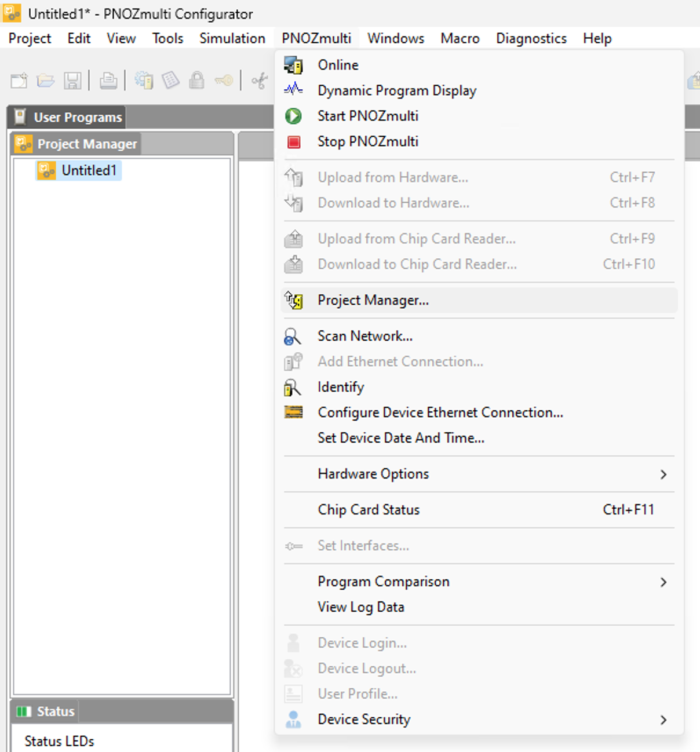Image resolution: width=700 pixels, height=752 pixels.
Task: Click the Configure Device Ethernet Connection icon
Action: point(294,412)
